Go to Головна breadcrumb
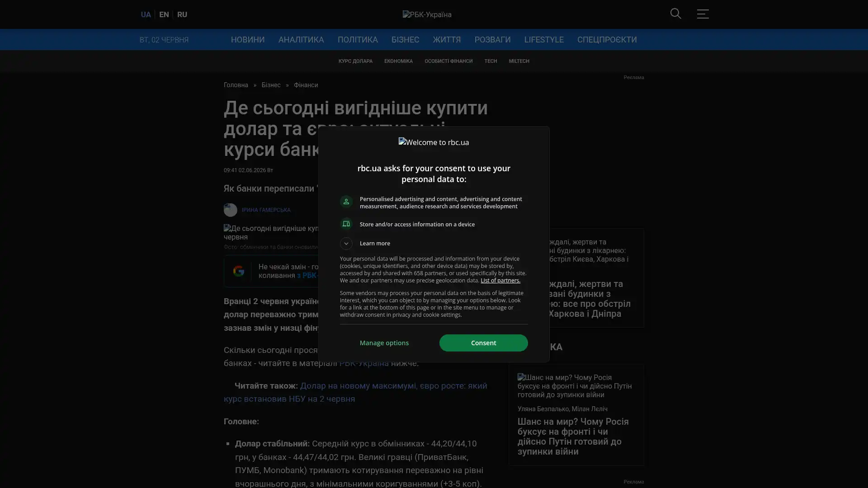This screenshot has width=868, height=488. coord(236,85)
